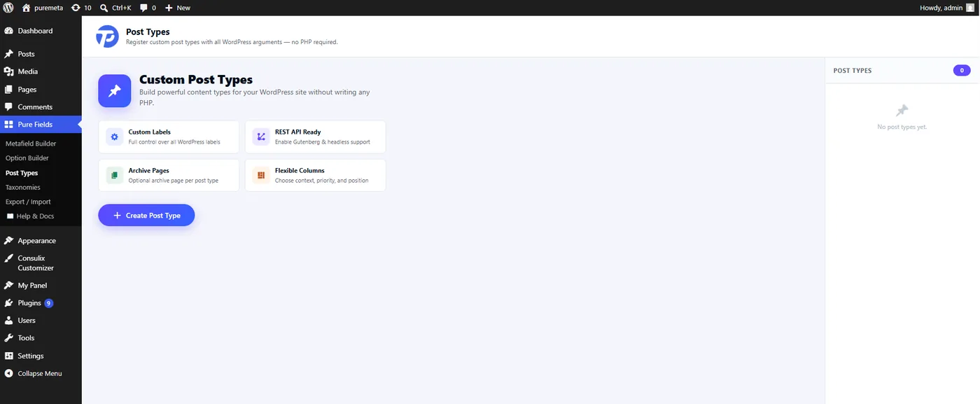Click the Custom Labels card

(169, 137)
